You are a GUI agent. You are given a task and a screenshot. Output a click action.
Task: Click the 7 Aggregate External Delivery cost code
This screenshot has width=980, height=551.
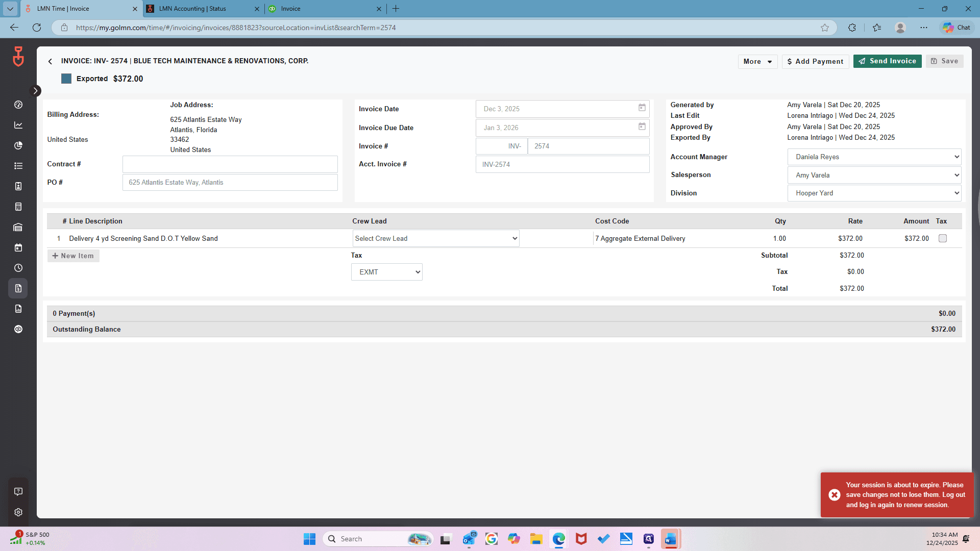coord(640,238)
